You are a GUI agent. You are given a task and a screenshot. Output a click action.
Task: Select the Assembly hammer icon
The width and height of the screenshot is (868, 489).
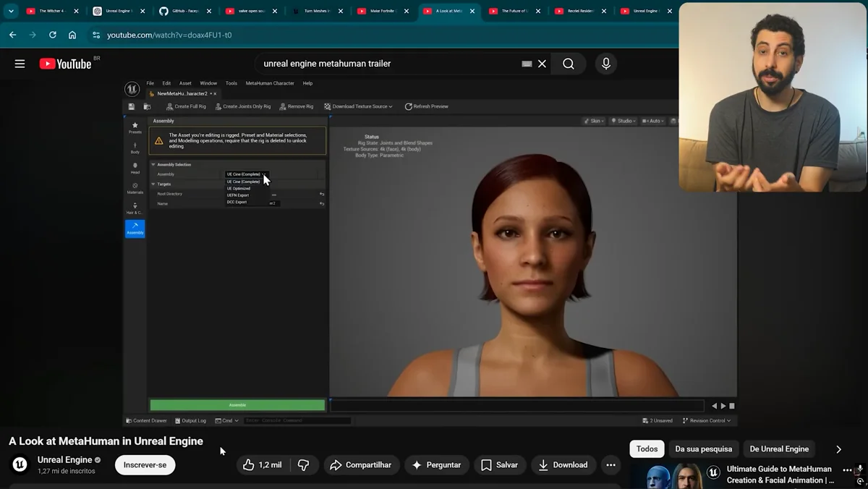click(135, 229)
